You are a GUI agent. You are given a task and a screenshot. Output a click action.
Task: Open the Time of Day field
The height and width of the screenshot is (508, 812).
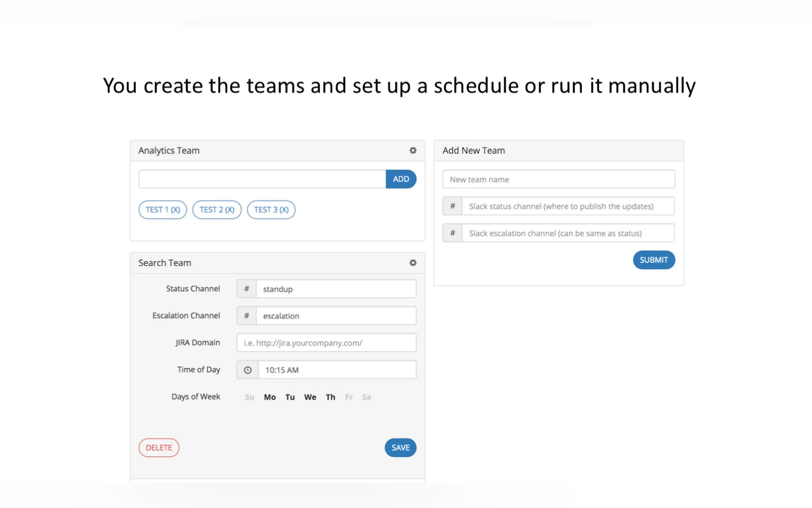[x=337, y=370]
